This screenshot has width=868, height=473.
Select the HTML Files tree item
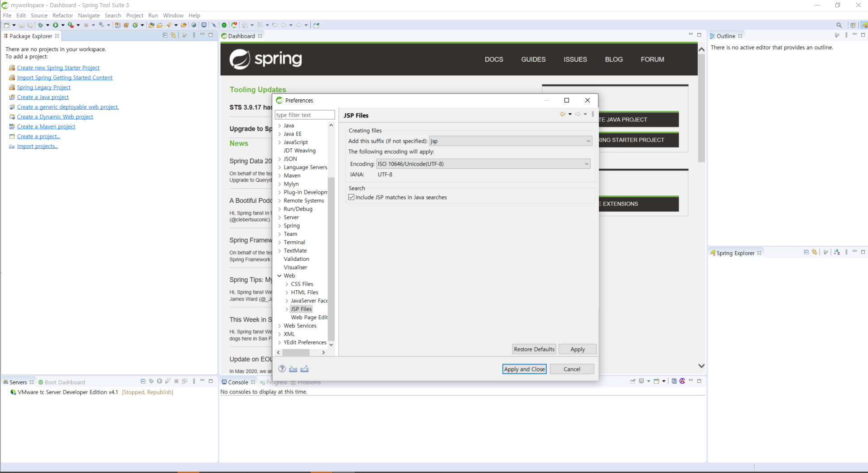tap(304, 293)
